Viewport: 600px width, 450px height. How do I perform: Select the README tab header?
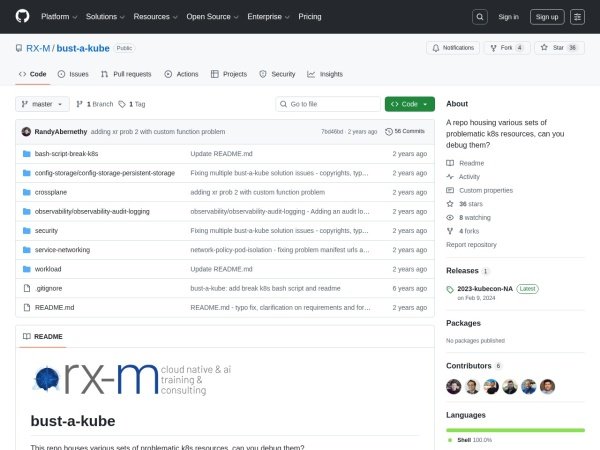[42, 336]
